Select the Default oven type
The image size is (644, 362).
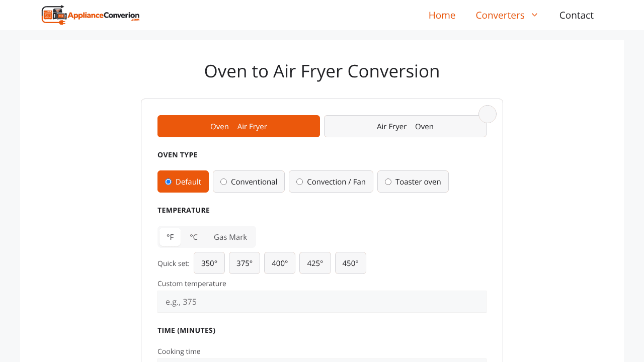[x=183, y=182]
